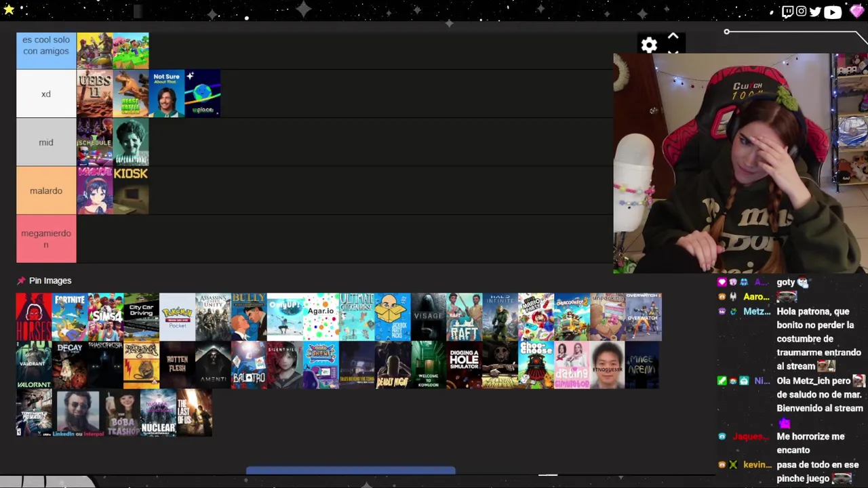Open settings gear for the top tier row
The height and width of the screenshot is (488, 868).
[x=649, y=45]
